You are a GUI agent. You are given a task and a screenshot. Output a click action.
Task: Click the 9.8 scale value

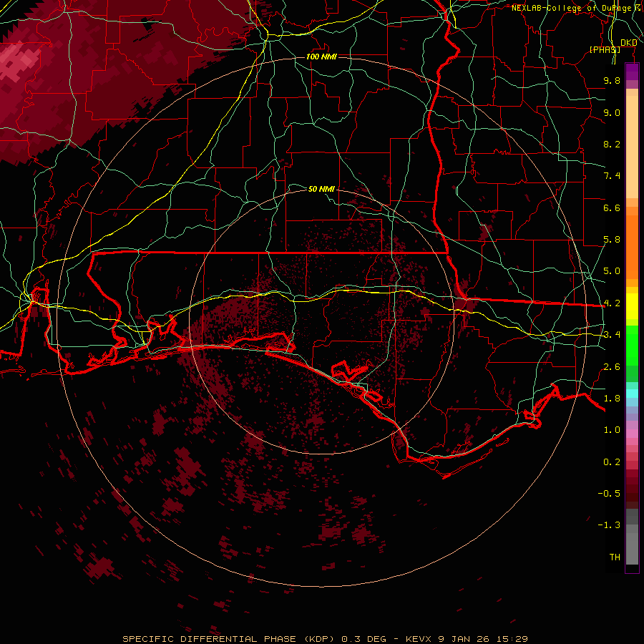tap(612, 80)
